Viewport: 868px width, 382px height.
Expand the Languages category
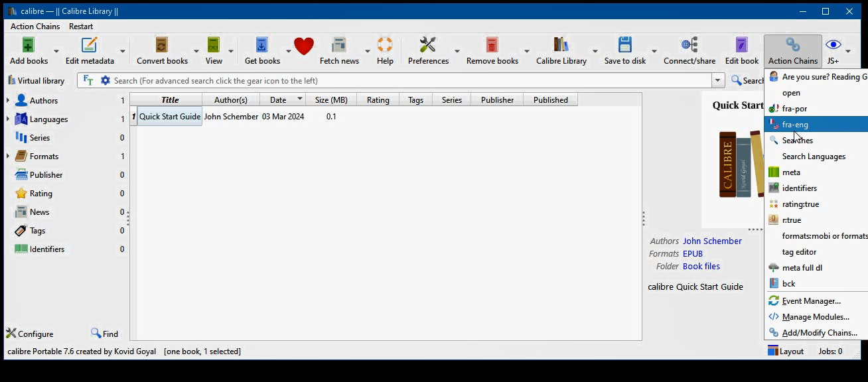click(8, 119)
